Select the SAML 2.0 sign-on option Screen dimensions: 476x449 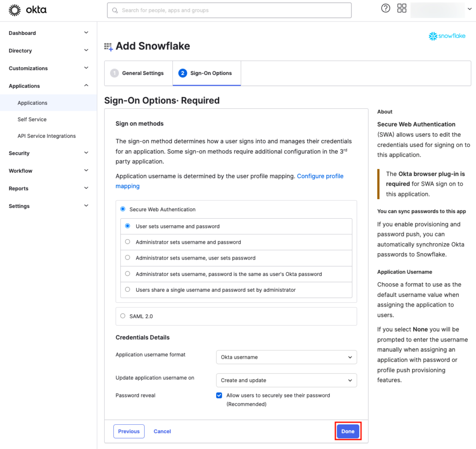coord(123,316)
